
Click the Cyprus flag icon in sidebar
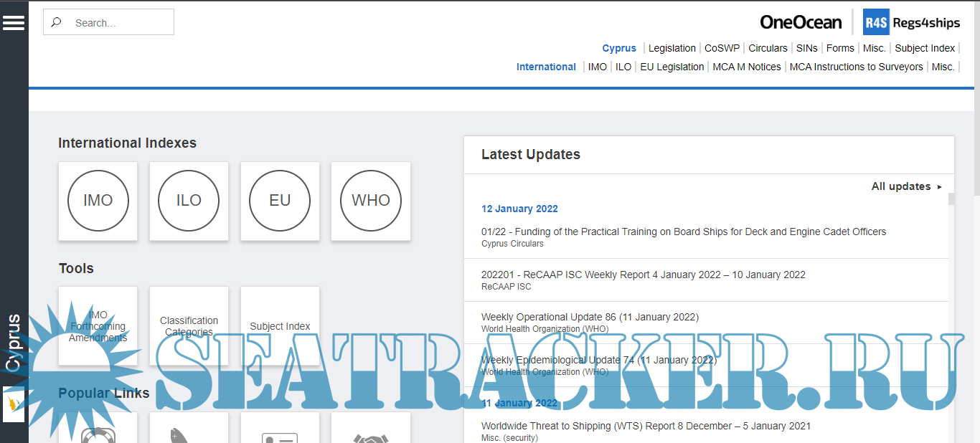pyautogui.click(x=14, y=404)
